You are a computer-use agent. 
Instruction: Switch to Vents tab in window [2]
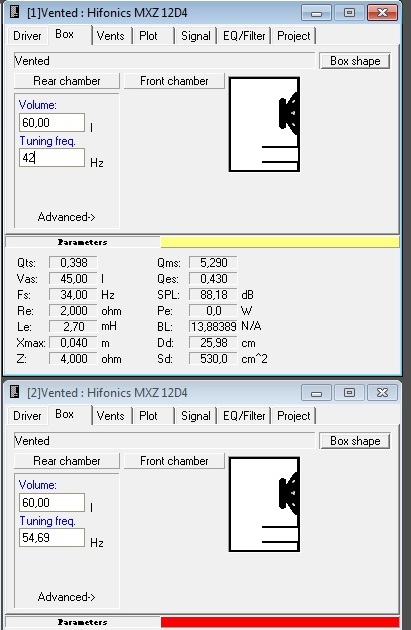point(110,416)
